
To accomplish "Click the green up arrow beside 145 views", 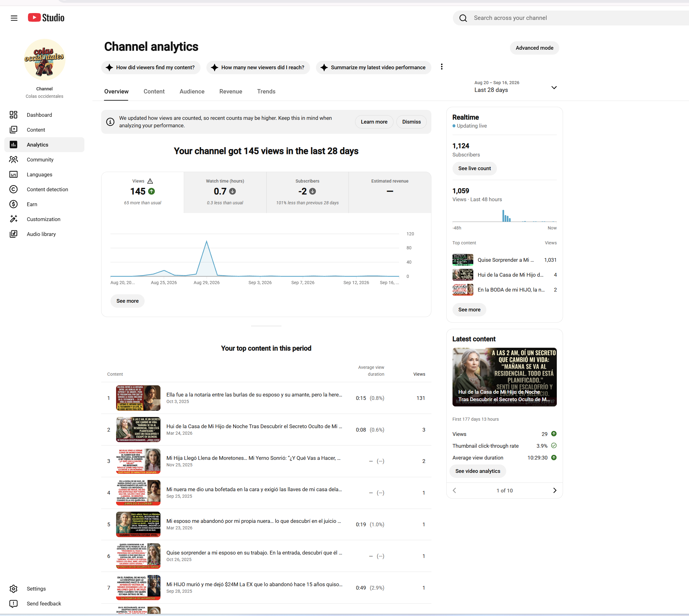I will pos(151,191).
